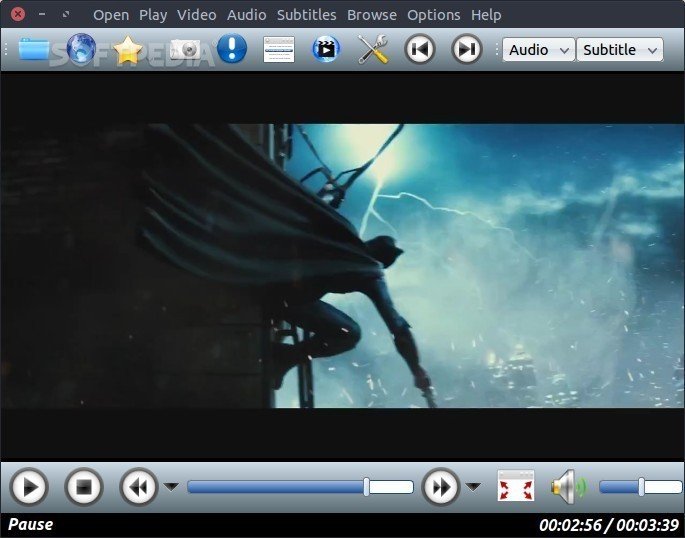685x538 pixels.
Task: Mute audio using the speaker icon
Action: 565,487
